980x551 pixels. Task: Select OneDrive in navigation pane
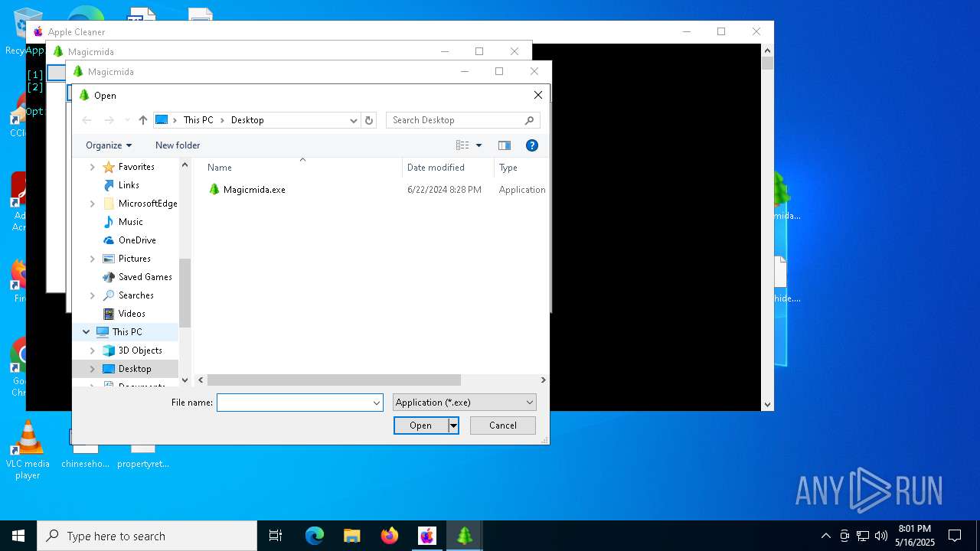pyautogui.click(x=137, y=240)
